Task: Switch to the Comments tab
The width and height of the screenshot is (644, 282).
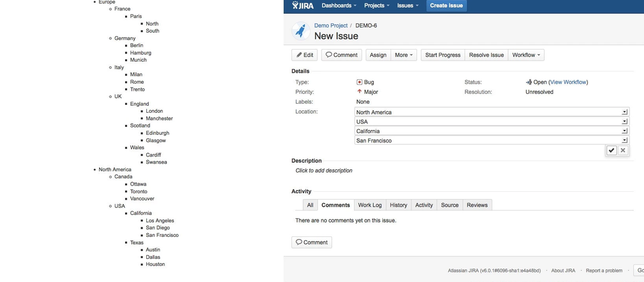Action: click(x=336, y=205)
